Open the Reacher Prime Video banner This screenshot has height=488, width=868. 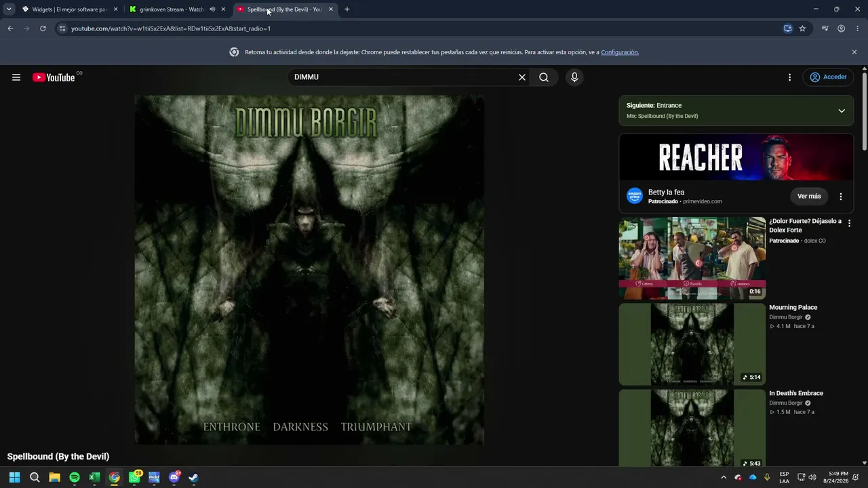click(736, 157)
